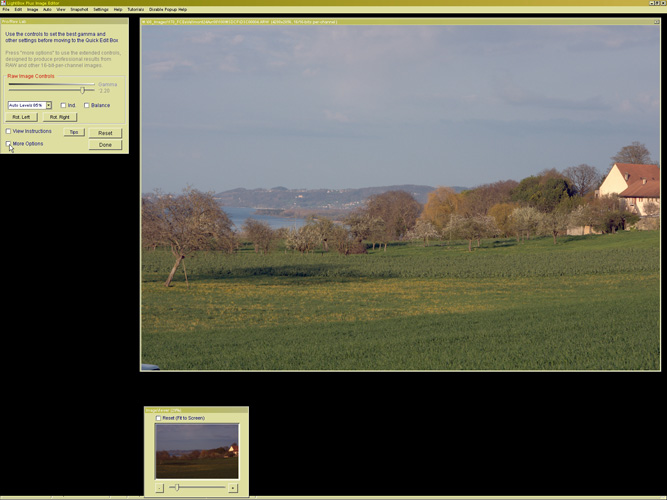Click the LightBox app icon in title bar

(x=3, y=3)
